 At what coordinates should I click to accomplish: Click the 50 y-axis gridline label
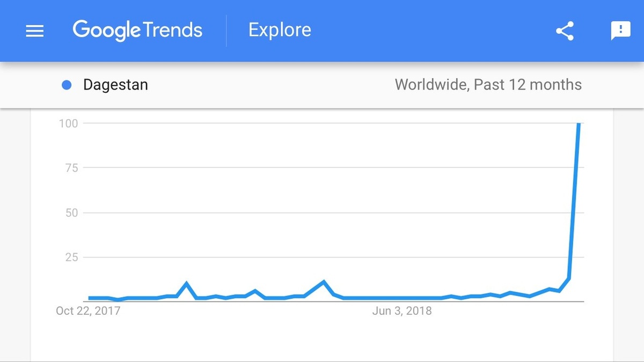pos(72,212)
